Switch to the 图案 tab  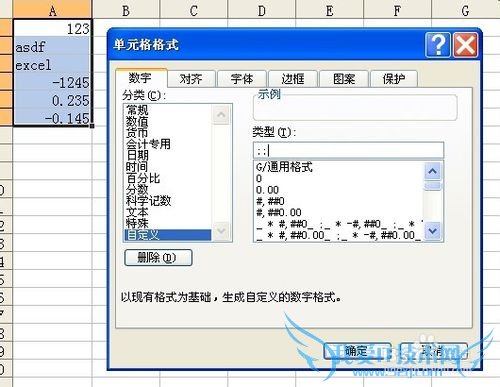pyautogui.click(x=344, y=79)
